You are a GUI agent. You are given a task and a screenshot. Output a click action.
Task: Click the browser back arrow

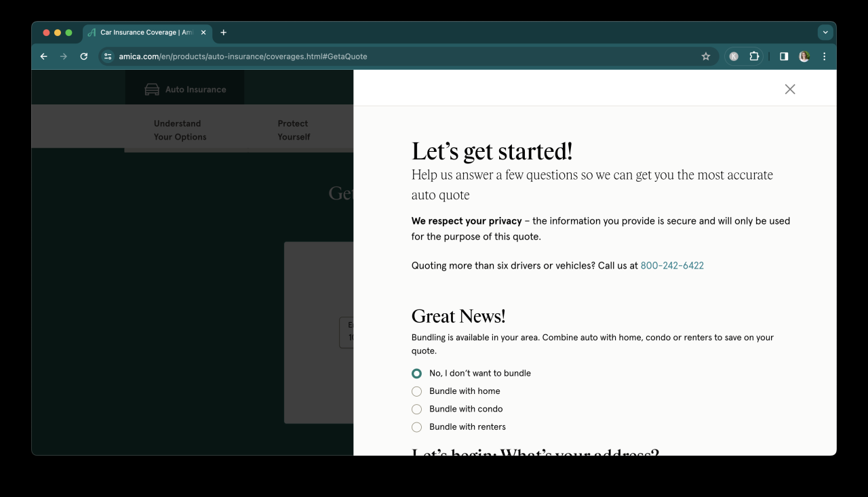44,56
